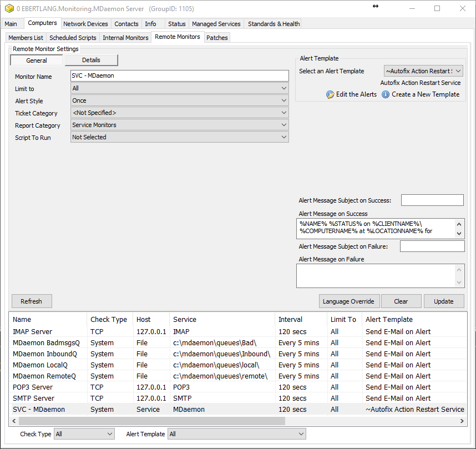The height and width of the screenshot is (449, 476).
Task: Open the Alert Style dropdown
Action: [179, 100]
